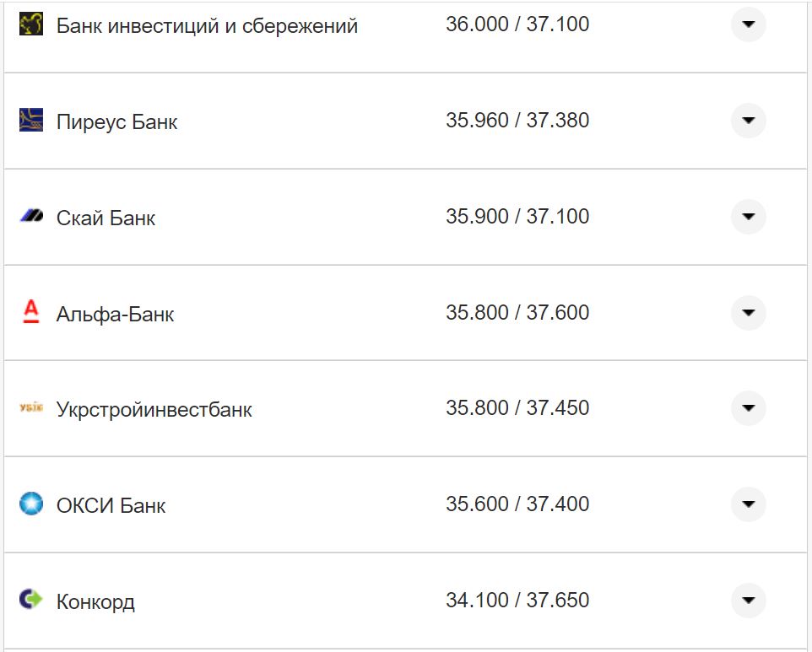This screenshot has height=652, width=812.
Task: Expand the Конкорд row arrow
Action: point(748,601)
